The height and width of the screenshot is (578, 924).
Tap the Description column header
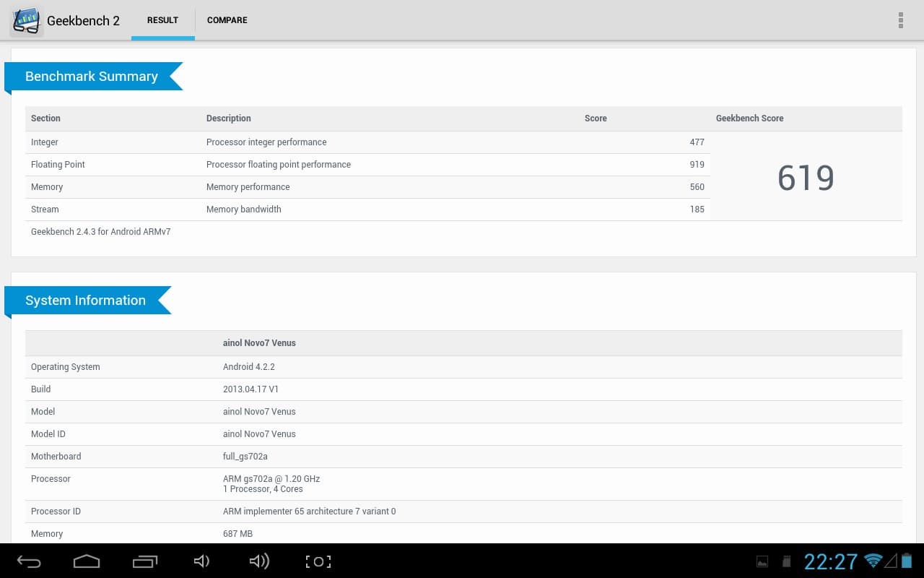(229, 118)
